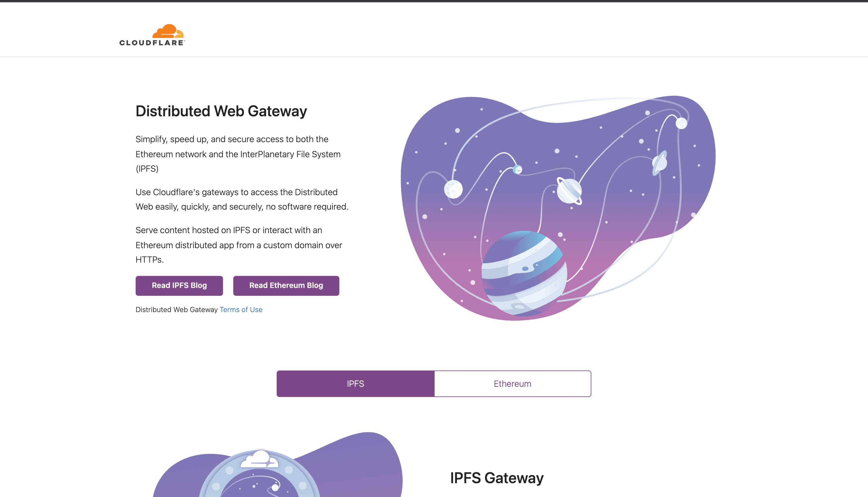Click the 'Distributed Web Gateway' text beside Terms of Use
The image size is (868, 497).
pyautogui.click(x=177, y=310)
